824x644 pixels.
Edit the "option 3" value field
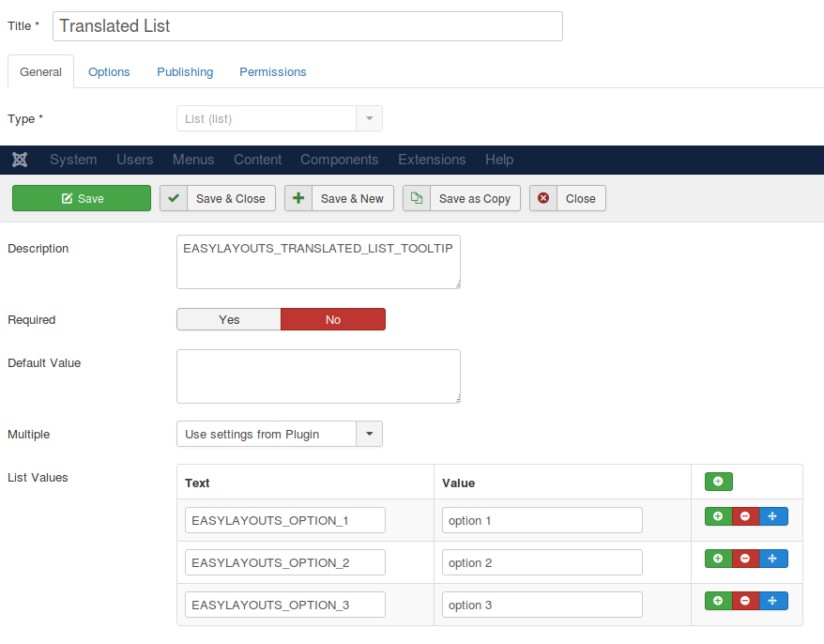pos(542,606)
